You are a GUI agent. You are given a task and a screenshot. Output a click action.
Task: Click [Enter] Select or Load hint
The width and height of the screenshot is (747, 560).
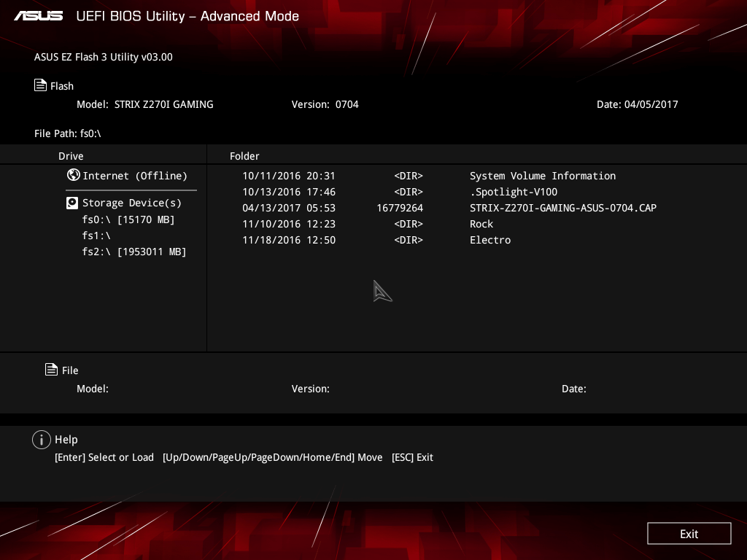pos(104,457)
